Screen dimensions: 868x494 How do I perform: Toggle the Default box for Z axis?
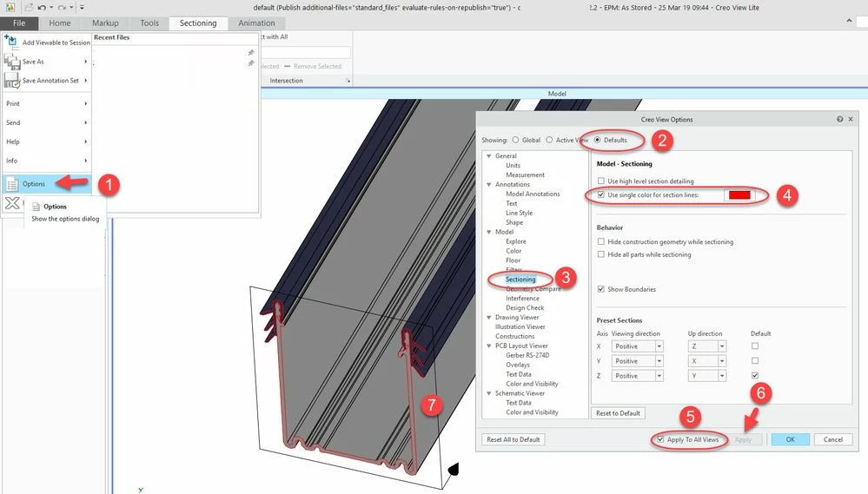pyautogui.click(x=755, y=375)
